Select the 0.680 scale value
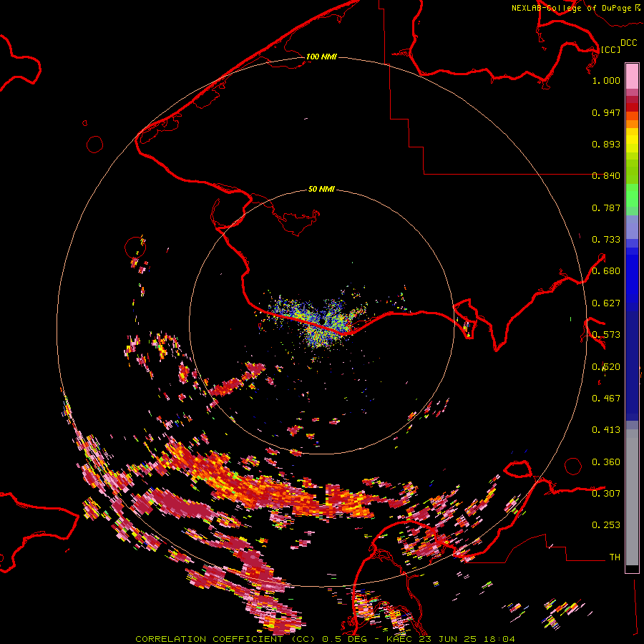Viewport: 644px width, 644px height. (x=606, y=271)
